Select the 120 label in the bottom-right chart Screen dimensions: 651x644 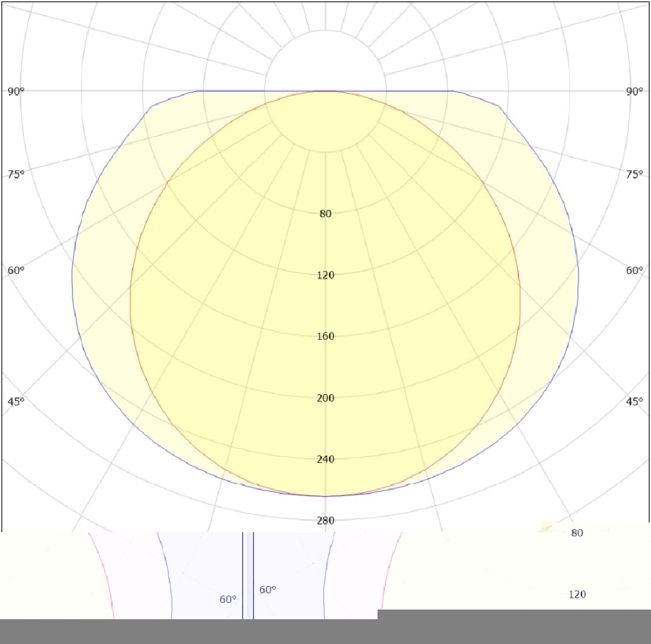(x=577, y=594)
